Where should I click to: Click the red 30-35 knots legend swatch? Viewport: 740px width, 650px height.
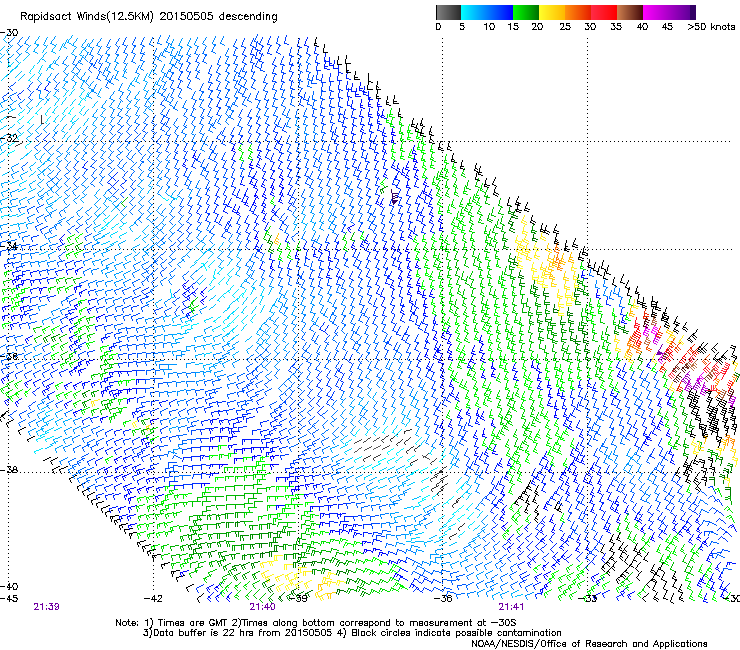coord(604,12)
